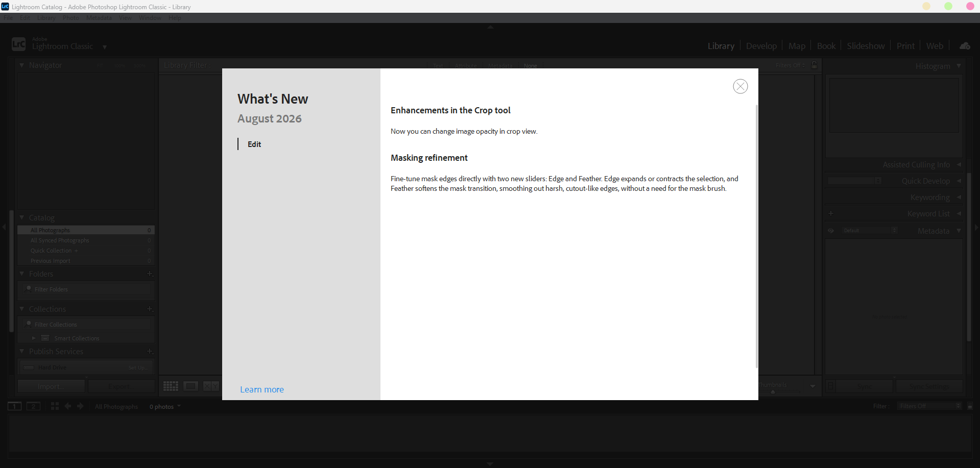Open the Metadata Default preset dropdown
Image resolution: width=980 pixels, height=468 pixels.
pos(870,231)
